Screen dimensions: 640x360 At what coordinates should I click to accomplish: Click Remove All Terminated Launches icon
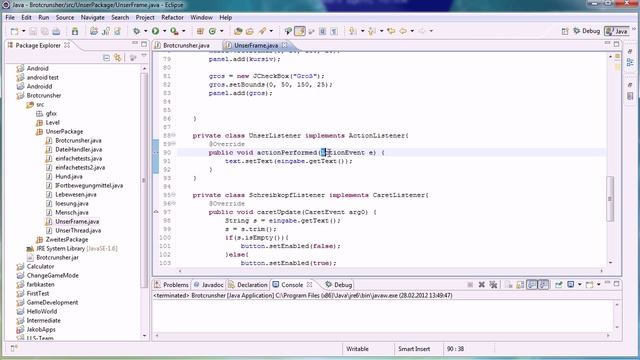[x=493, y=284]
